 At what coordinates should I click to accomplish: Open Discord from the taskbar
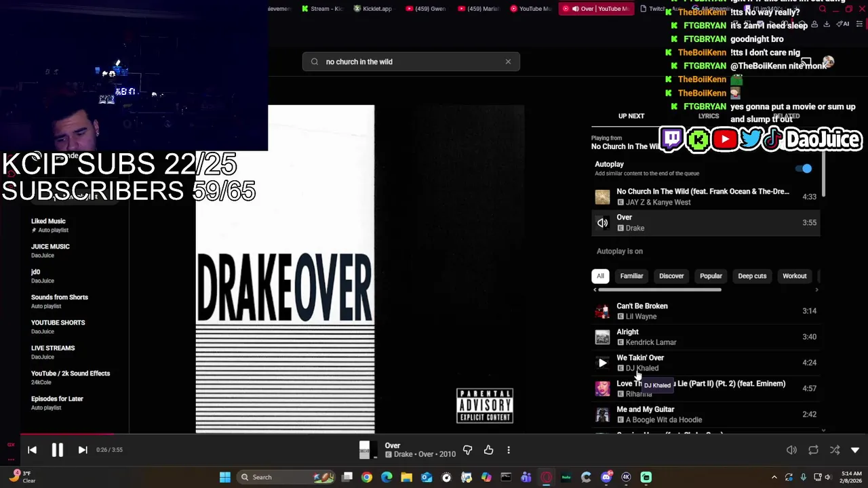pos(606,477)
